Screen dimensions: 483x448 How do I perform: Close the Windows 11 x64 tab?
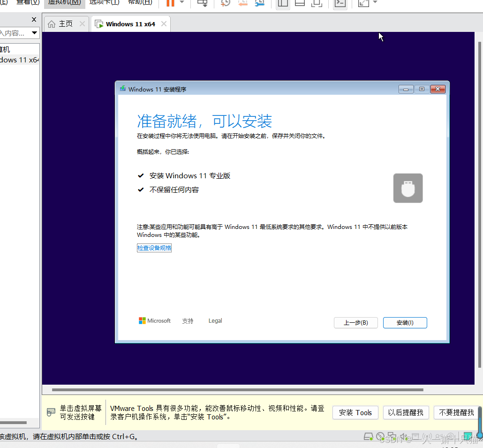(164, 24)
